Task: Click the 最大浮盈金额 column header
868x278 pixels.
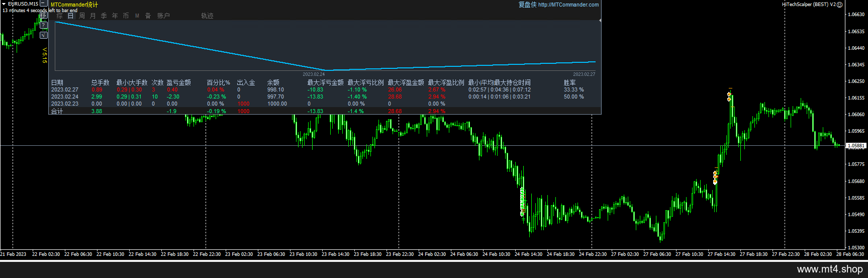Action: click(x=406, y=82)
